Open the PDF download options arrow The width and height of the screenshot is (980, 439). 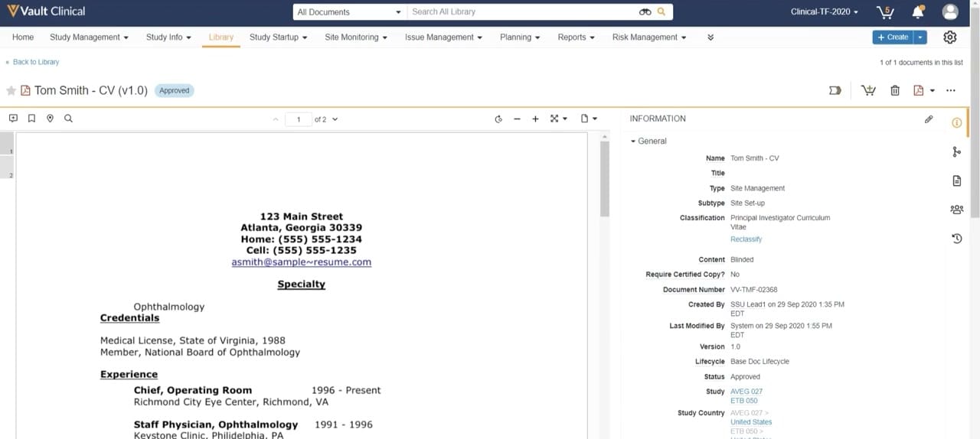tap(932, 90)
